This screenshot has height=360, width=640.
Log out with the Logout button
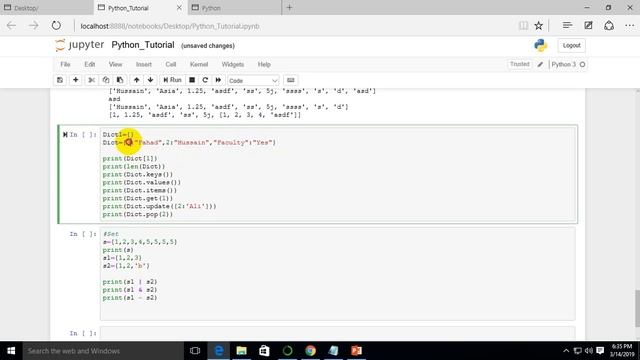[x=571, y=45]
